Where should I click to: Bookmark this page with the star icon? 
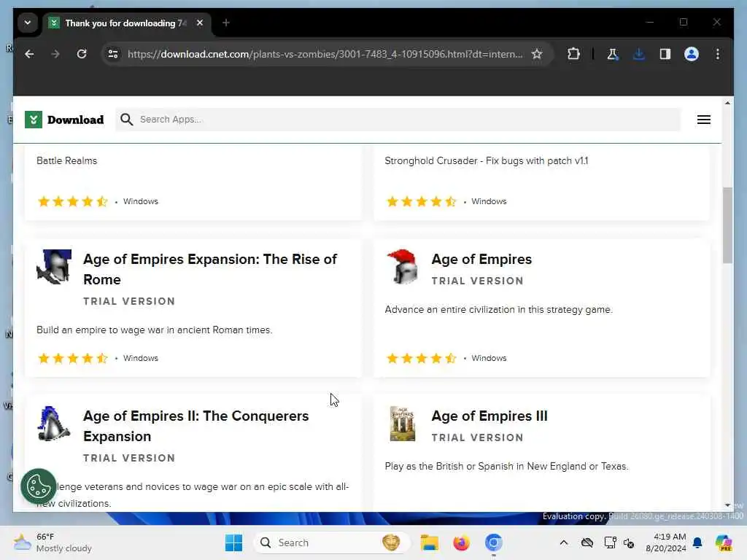pyautogui.click(x=537, y=54)
